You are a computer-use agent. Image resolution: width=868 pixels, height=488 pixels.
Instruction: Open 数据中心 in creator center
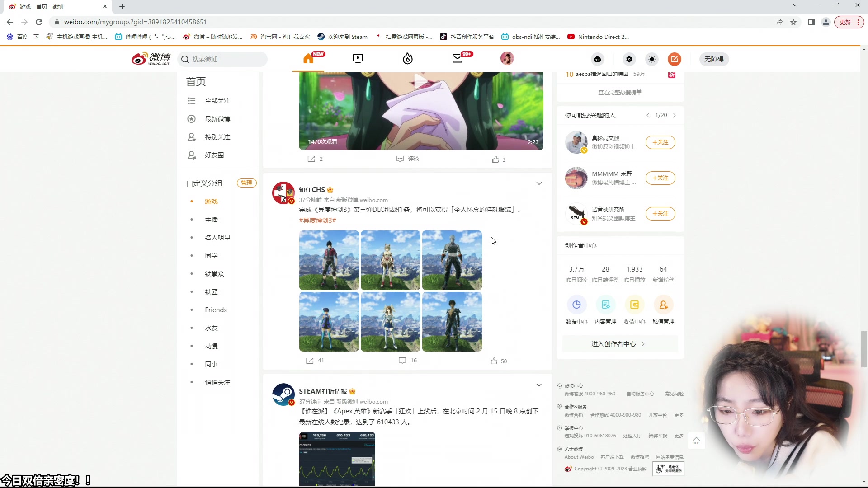pyautogui.click(x=576, y=310)
